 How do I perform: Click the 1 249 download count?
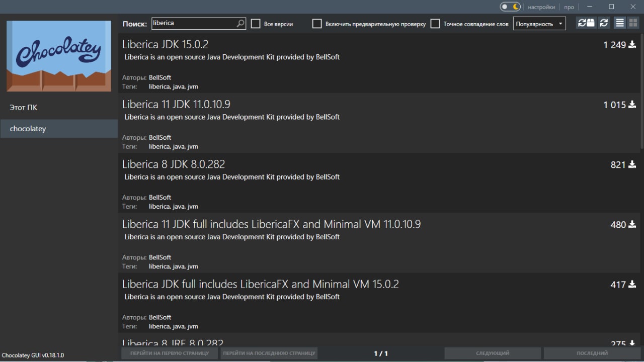coord(614,45)
